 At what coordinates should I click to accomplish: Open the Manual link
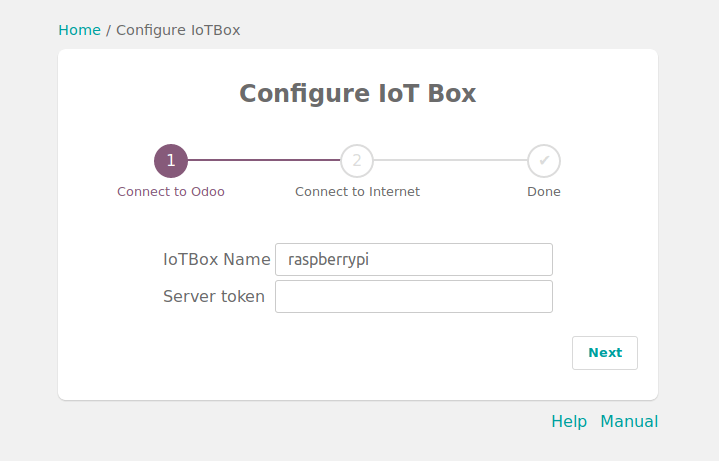coord(629,421)
